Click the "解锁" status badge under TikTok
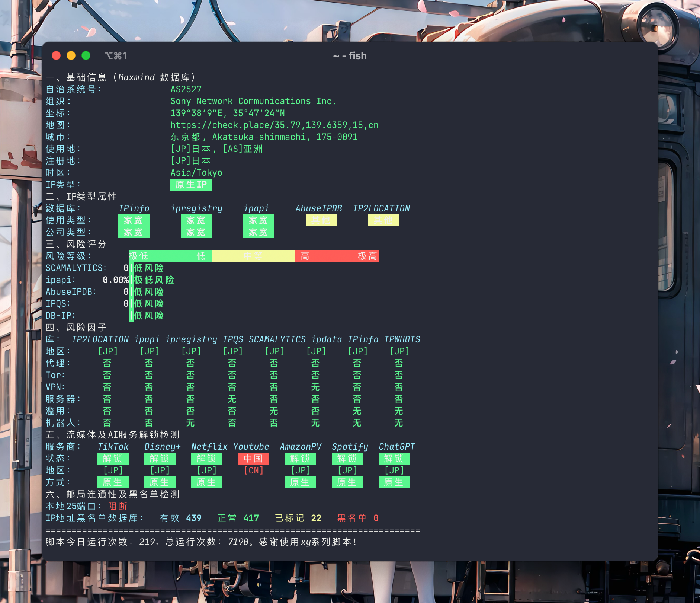700x603 pixels. (113, 459)
